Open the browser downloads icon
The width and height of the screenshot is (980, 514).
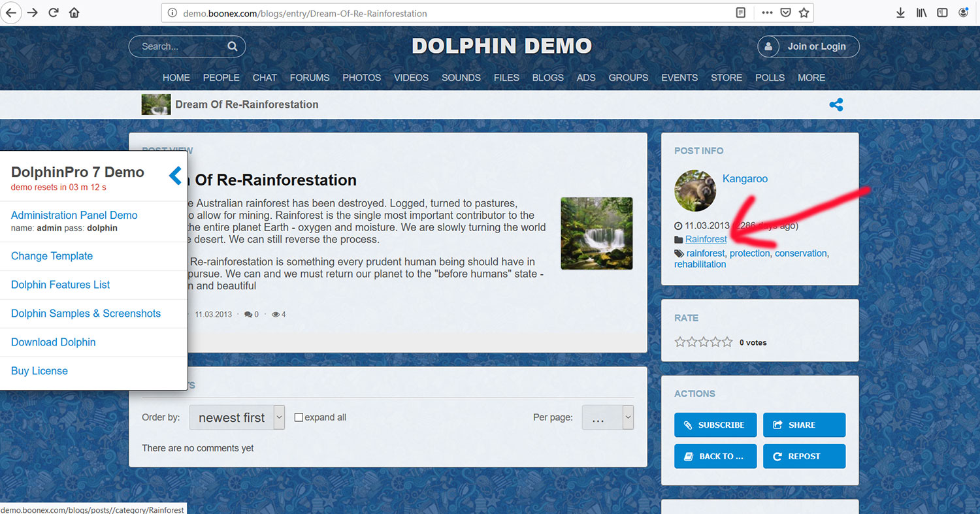900,12
